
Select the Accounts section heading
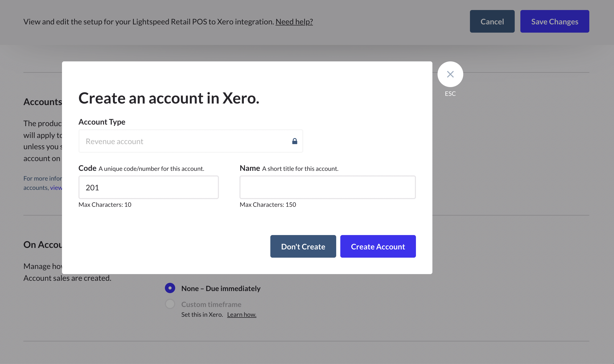[x=43, y=102]
